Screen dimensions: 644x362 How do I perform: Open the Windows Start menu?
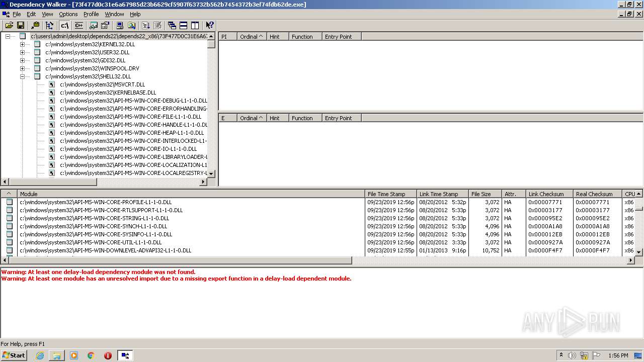tap(14, 355)
